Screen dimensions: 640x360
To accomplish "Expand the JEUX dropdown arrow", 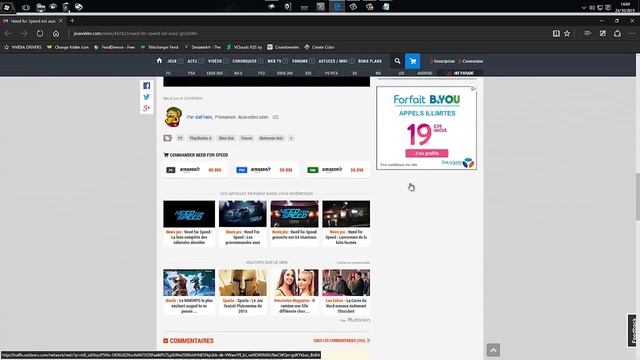I will (x=181, y=61).
